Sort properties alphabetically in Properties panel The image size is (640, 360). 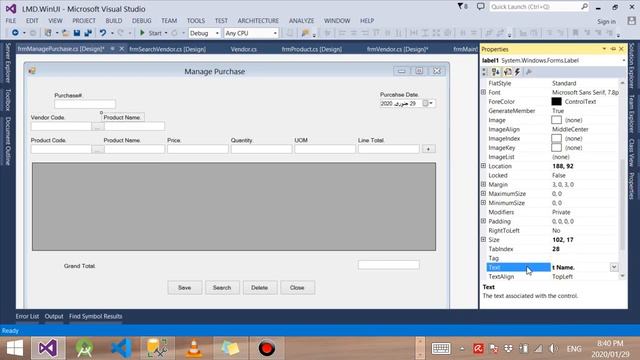click(496, 72)
